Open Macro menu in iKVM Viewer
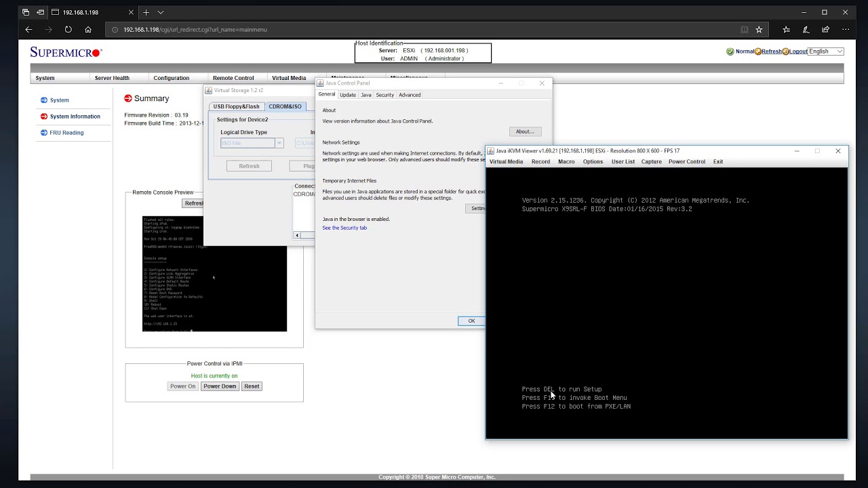The image size is (868, 488). coord(566,162)
